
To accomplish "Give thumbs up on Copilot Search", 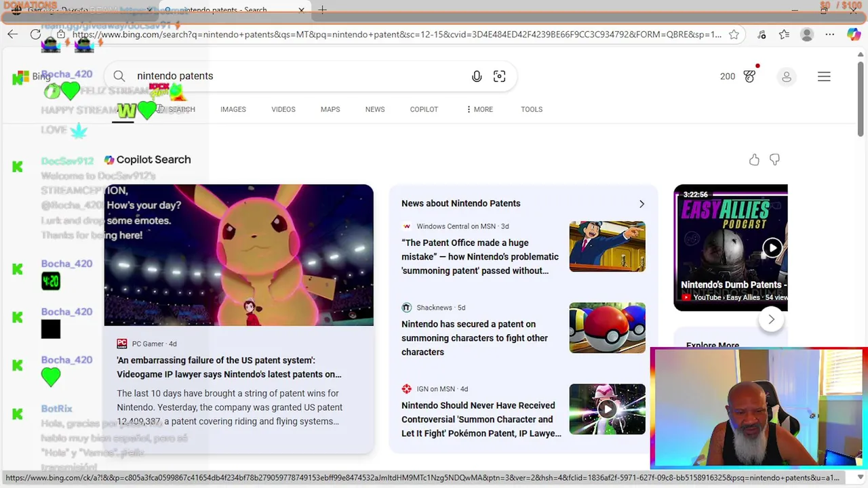I will [x=754, y=160].
